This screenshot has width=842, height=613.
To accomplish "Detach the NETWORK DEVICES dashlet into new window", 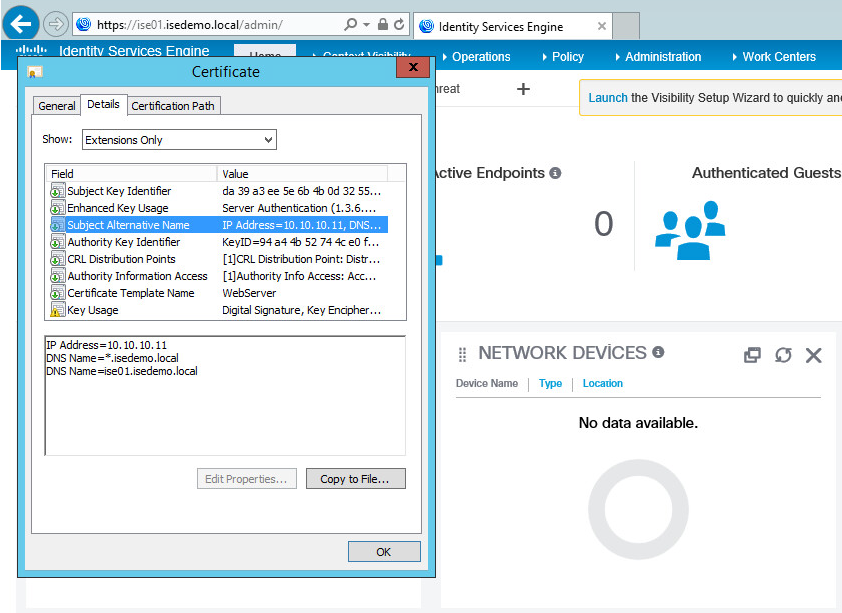I will [752, 355].
